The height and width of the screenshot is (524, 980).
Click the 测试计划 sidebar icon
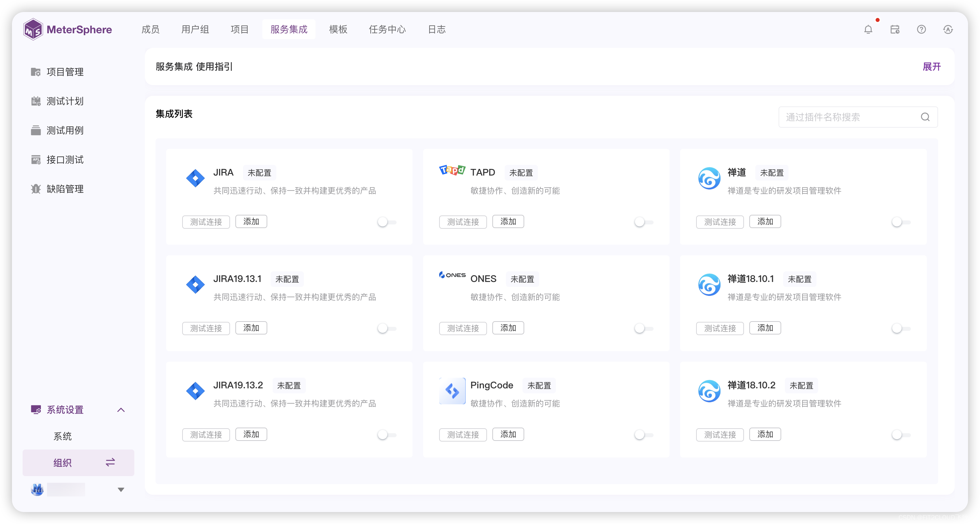point(36,101)
